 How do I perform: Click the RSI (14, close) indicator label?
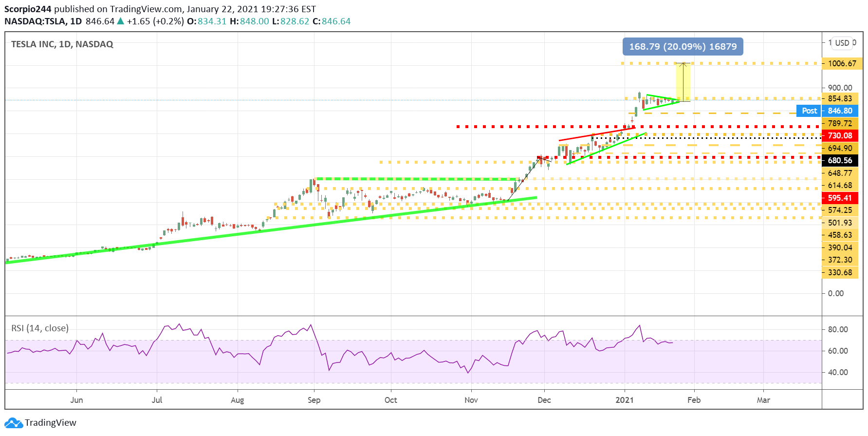click(40, 328)
